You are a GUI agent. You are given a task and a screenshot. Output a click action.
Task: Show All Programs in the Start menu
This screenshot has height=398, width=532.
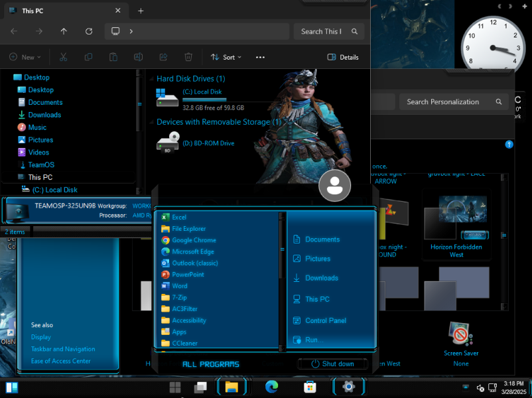coord(211,364)
